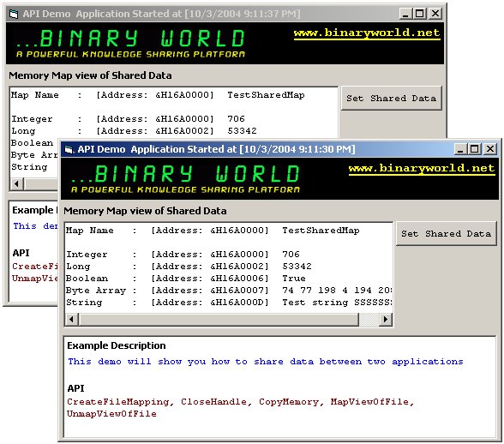Close the background API Demo window
This screenshot has width=504, height=444.
[435, 14]
